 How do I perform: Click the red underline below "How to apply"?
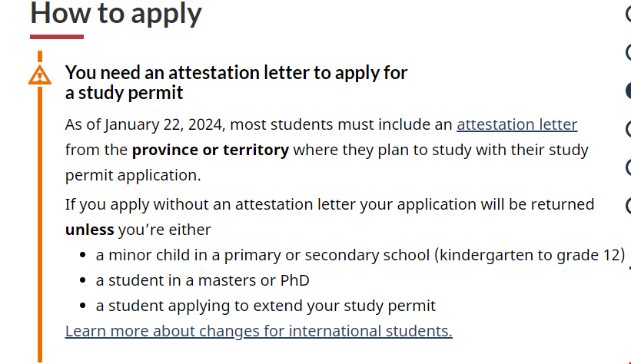(57, 36)
